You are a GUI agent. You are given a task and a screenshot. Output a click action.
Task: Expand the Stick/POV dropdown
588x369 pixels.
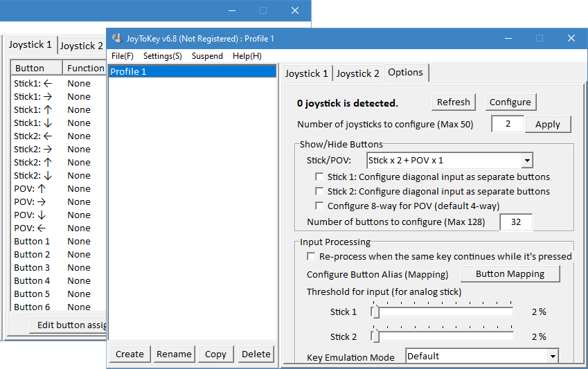pyautogui.click(x=527, y=161)
